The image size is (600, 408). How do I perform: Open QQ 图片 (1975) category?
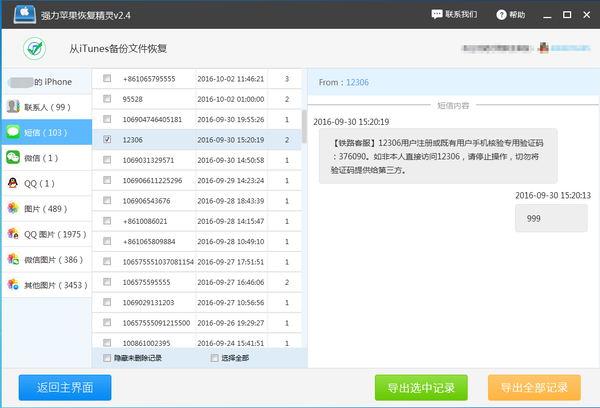coord(47,234)
